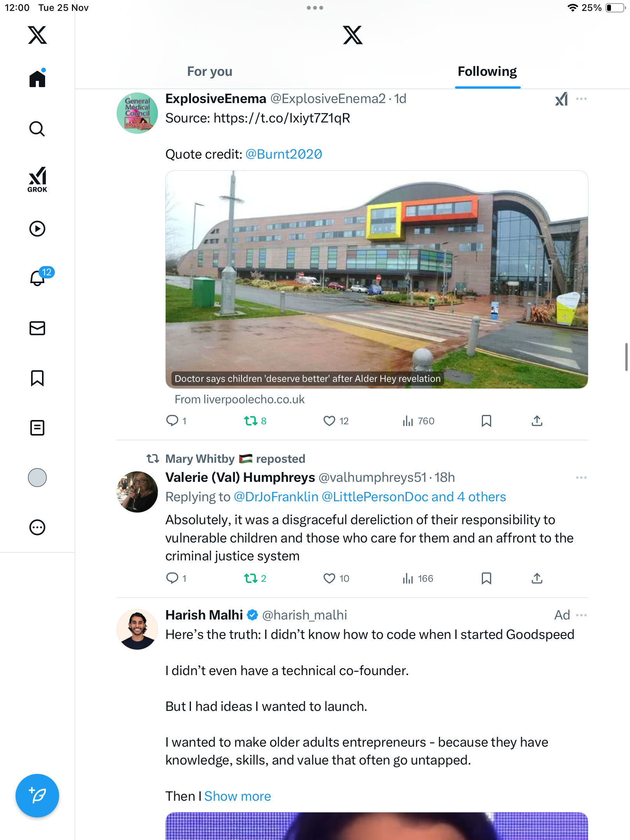Like the ExplosiveEnema post
Image resolution: width=630 pixels, height=840 pixels.
point(329,421)
